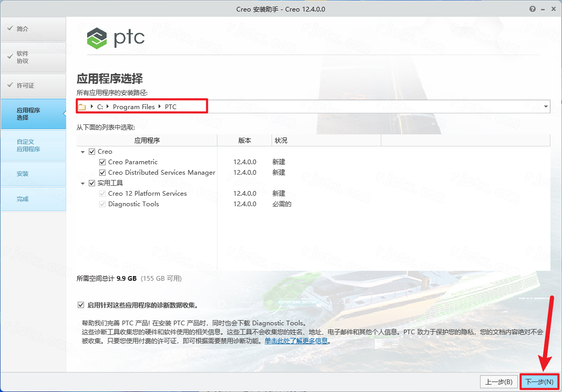Click the help question mark icon
The image size is (562, 392).
(x=532, y=9)
